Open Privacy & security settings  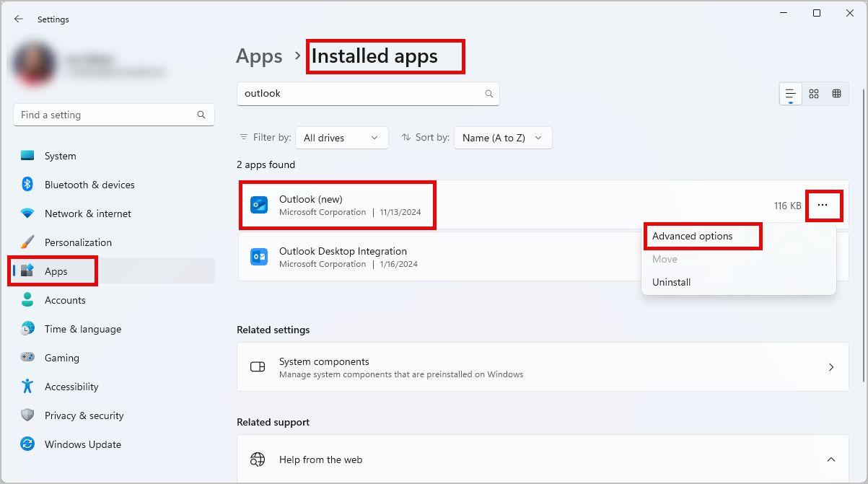(114, 415)
